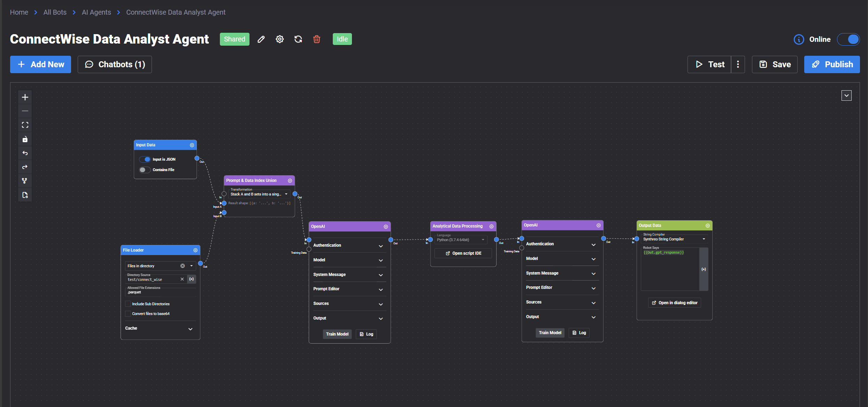The image size is (868, 407).
Task: Clear the Files in directory selection
Action: (183, 266)
